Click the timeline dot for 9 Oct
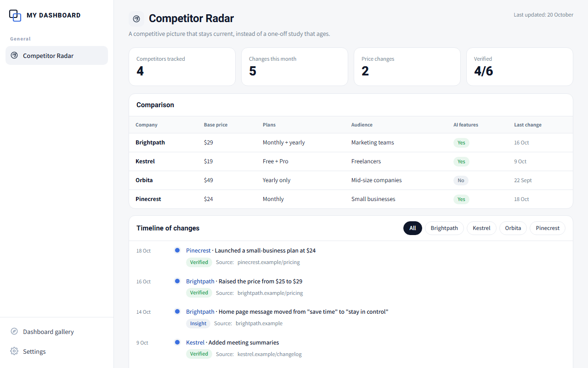 (x=177, y=342)
